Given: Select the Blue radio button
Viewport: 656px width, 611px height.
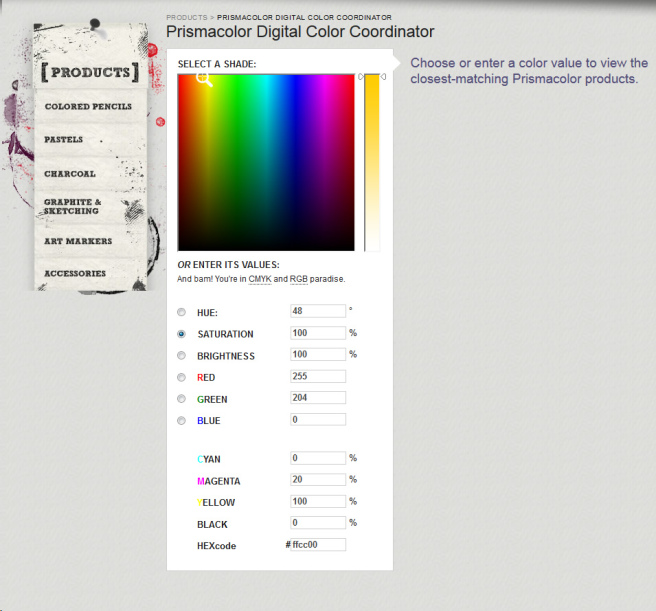Looking at the screenshot, I should 181,421.
